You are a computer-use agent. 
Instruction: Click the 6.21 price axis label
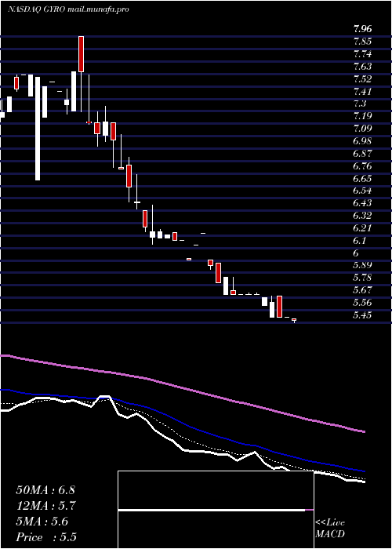coord(362,228)
